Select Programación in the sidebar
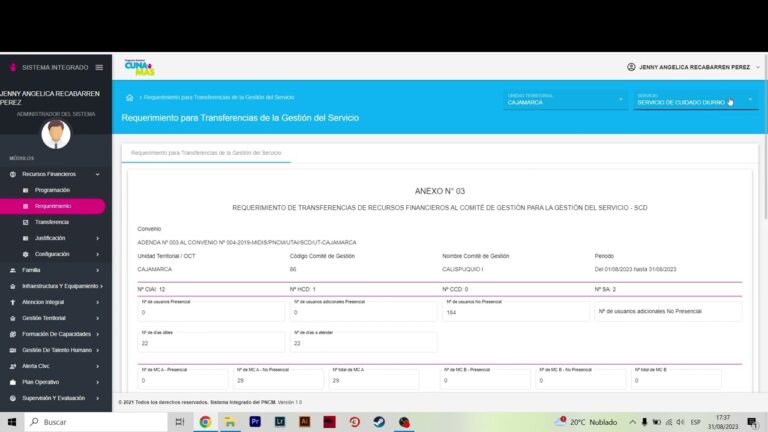Image resolution: width=768 pixels, height=432 pixels. [52, 190]
